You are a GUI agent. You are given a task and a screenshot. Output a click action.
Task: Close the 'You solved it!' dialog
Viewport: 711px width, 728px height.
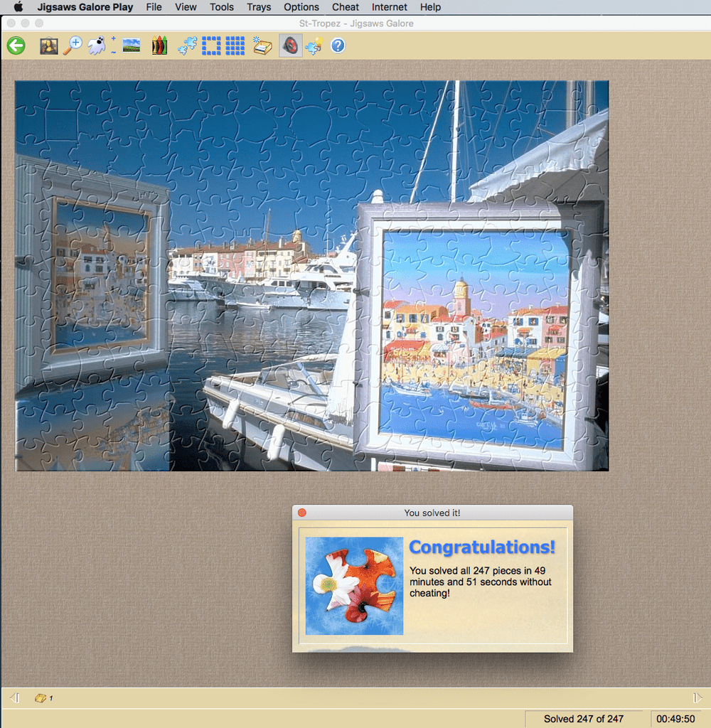coord(302,513)
